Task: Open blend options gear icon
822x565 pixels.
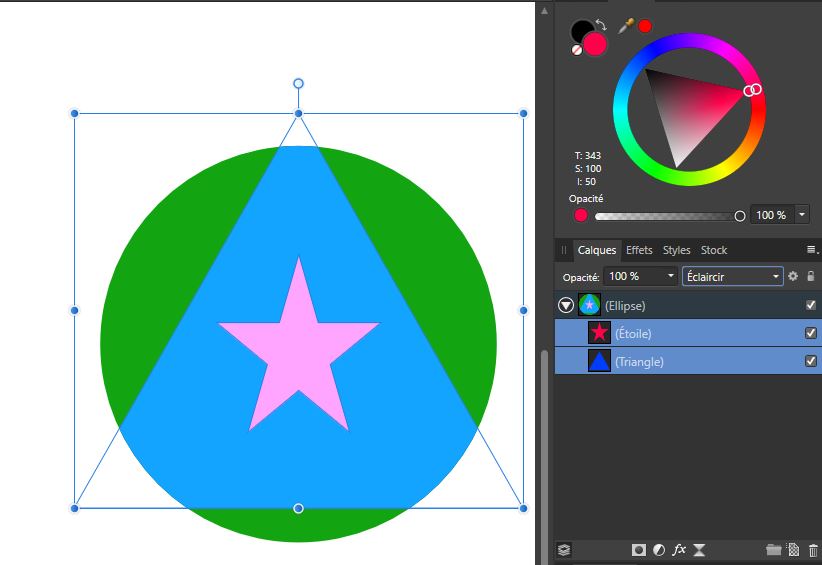Action: coord(793,276)
